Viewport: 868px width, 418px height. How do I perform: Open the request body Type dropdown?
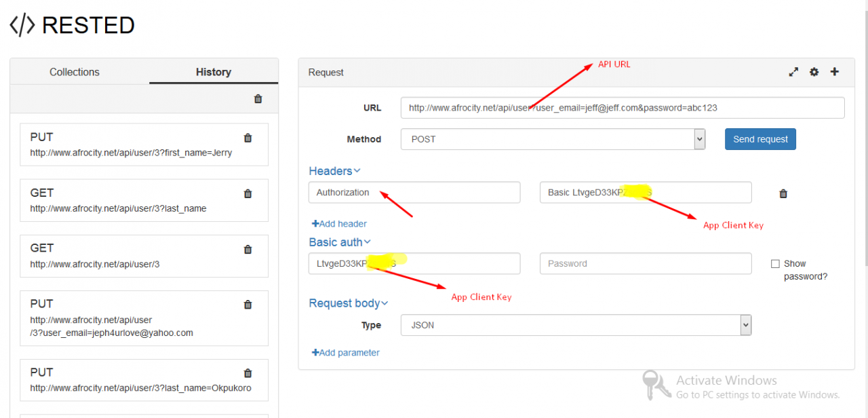click(x=576, y=325)
